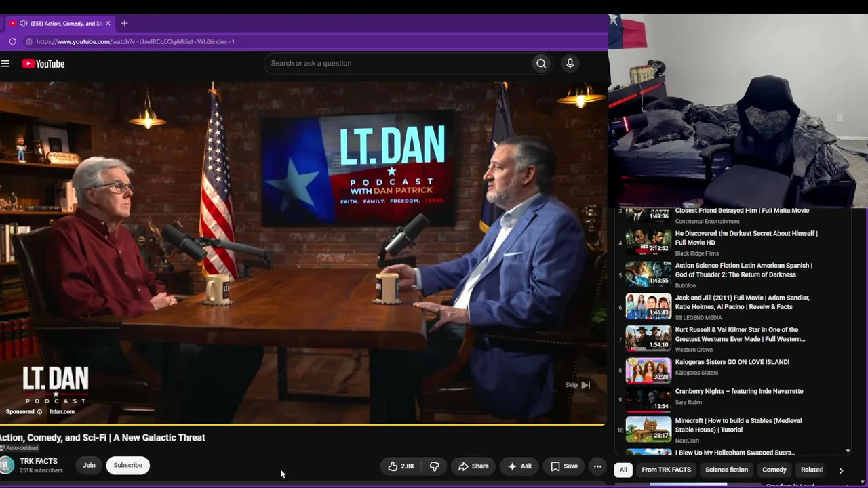Click the magnifier search button
The height and width of the screenshot is (488, 868).
[541, 64]
